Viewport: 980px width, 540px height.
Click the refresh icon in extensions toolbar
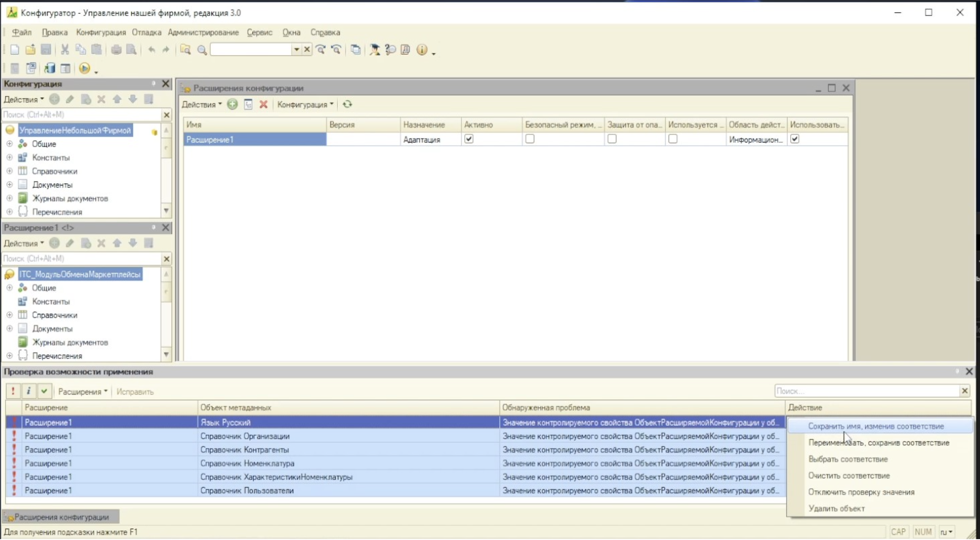[347, 104]
